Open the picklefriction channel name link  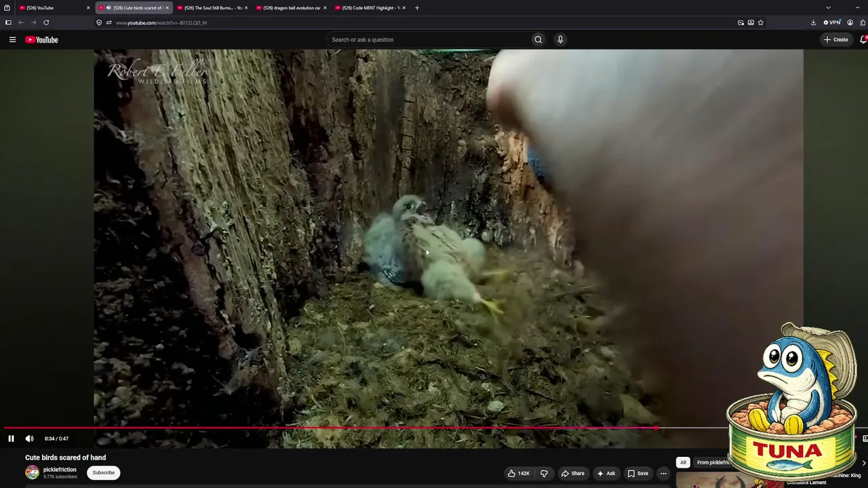[60, 470]
